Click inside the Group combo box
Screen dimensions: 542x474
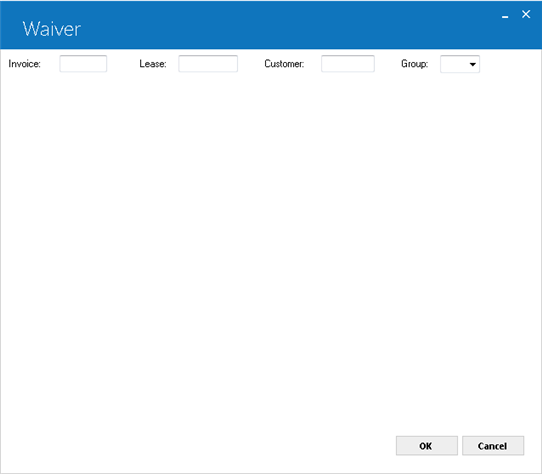tap(460, 64)
